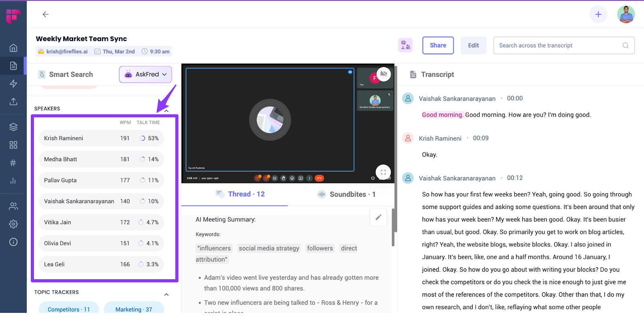Screen dimensions: 644x322
Task: Open the bar chart analytics icon
Action: [x=13, y=180]
